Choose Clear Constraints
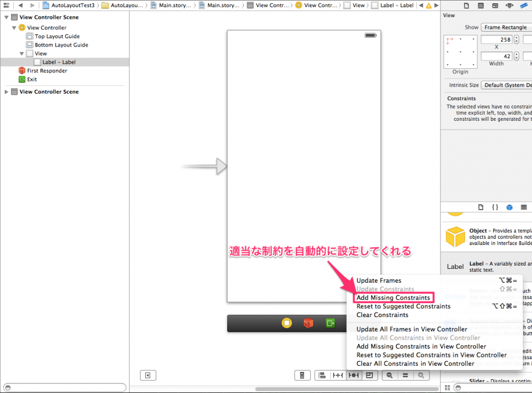Image resolution: width=532 pixels, height=393 pixels. [x=434, y=315]
